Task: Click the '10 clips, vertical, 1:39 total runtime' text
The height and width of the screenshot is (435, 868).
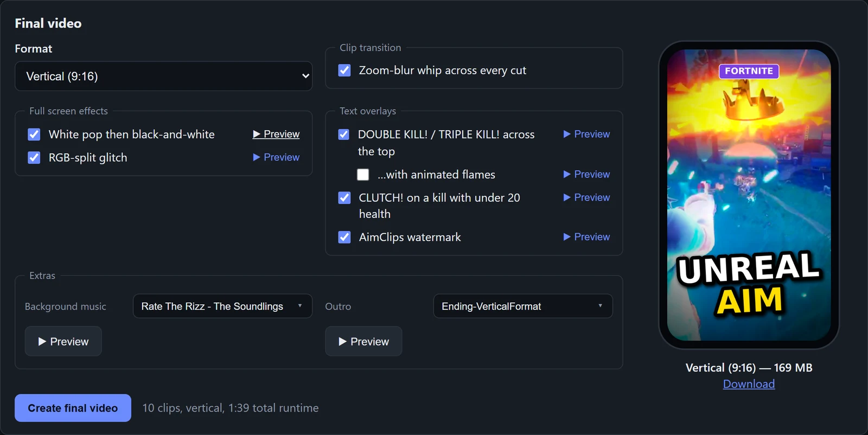Action: coord(231,408)
